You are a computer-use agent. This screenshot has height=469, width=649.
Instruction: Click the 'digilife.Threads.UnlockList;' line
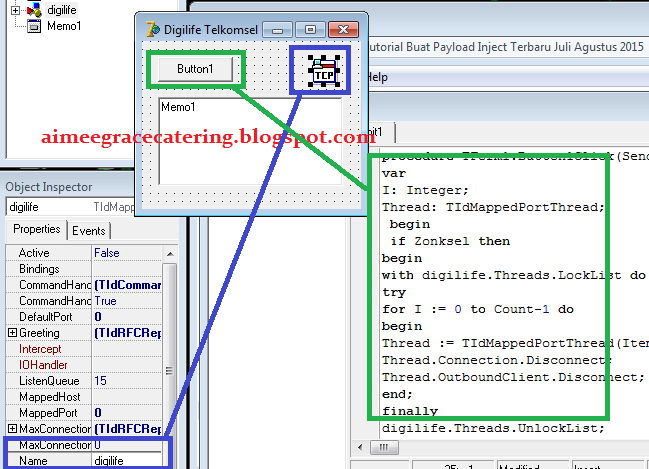(493, 428)
